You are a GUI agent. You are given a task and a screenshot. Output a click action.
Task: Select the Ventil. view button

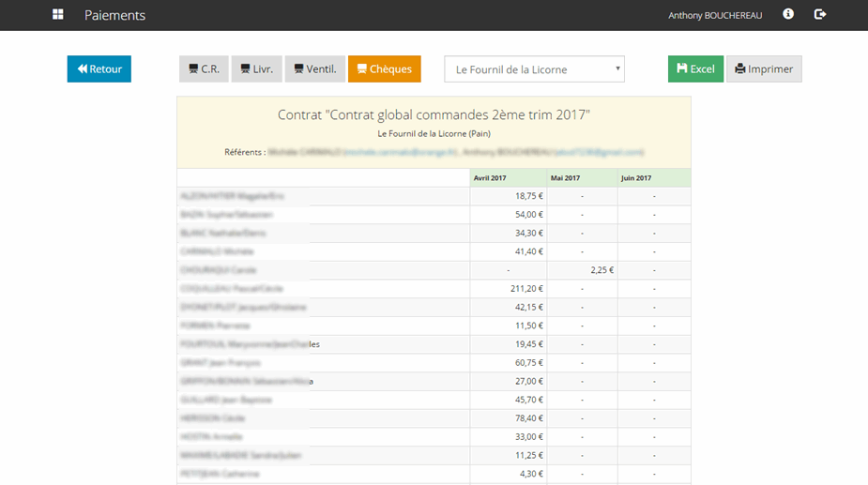pyautogui.click(x=315, y=69)
